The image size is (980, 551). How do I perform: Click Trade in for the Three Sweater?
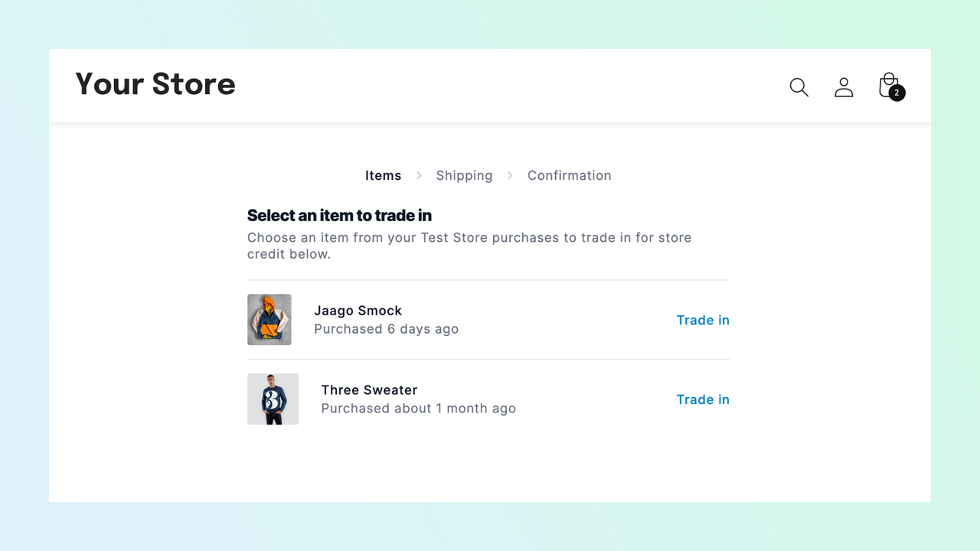[703, 399]
